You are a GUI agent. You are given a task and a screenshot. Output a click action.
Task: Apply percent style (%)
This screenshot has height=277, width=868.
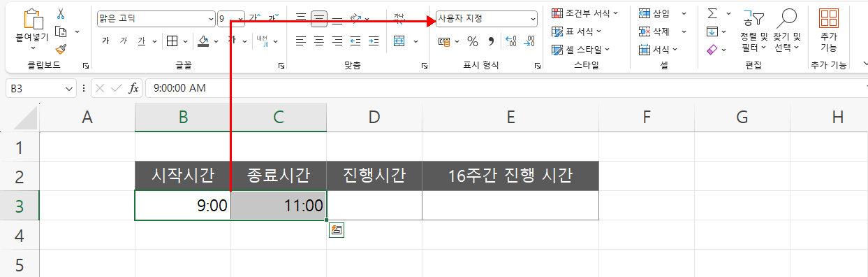[x=473, y=41]
